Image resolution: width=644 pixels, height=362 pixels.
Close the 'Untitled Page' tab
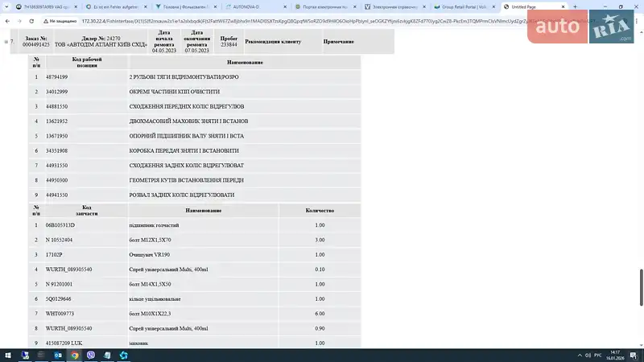click(x=563, y=7)
